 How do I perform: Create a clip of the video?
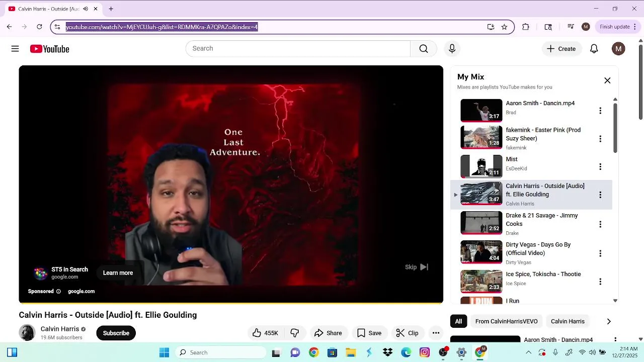[x=407, y=333]
